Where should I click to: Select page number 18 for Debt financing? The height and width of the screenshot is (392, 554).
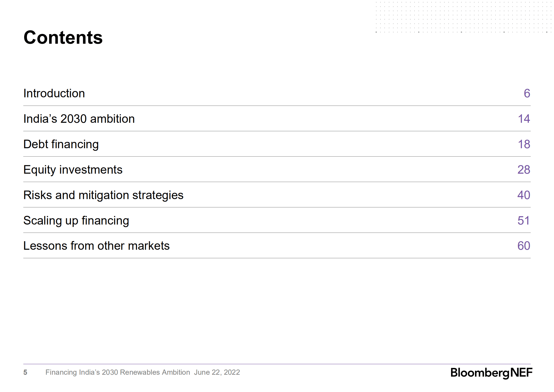coord(524,144)
